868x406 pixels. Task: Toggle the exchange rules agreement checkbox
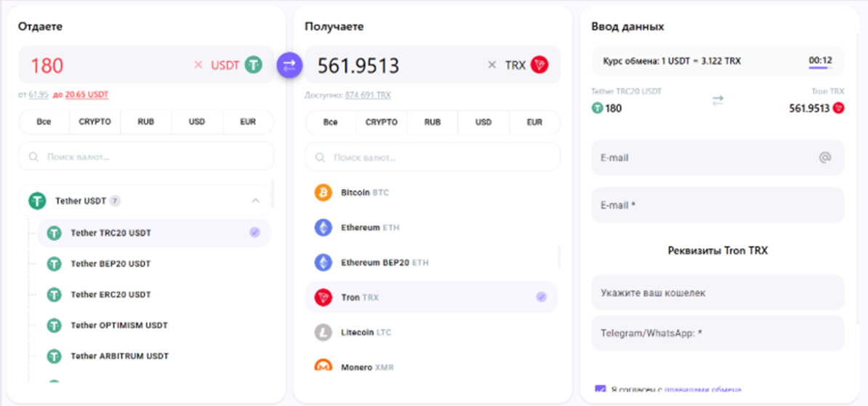coord(600,389)
